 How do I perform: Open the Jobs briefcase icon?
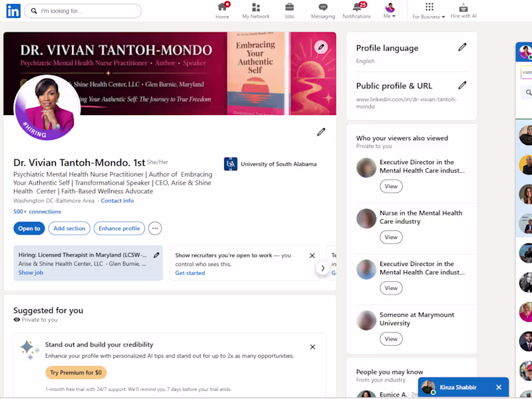point(289,11)
